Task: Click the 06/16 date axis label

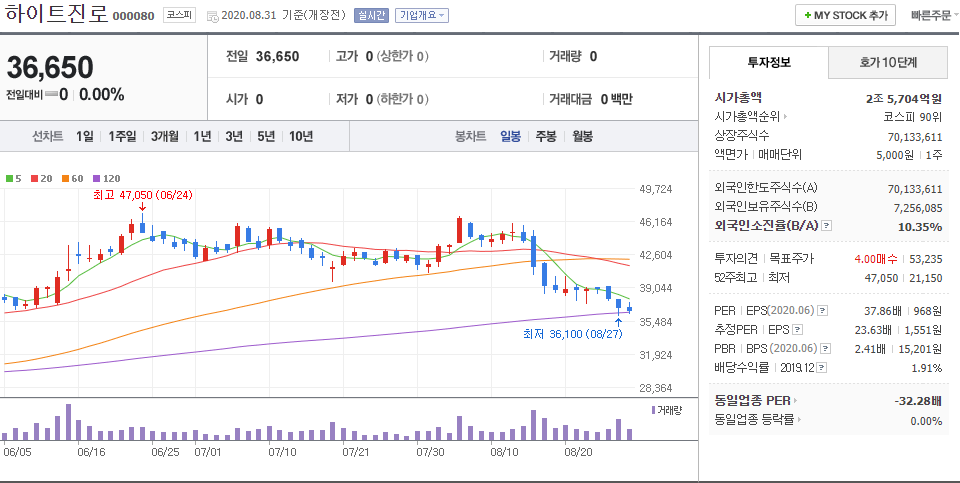Action: pos(92,452)
